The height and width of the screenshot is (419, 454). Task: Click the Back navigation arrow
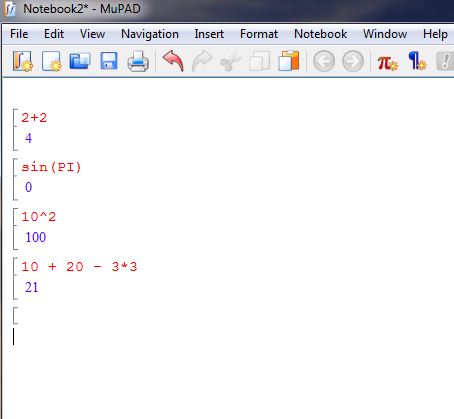coord(324,61)
